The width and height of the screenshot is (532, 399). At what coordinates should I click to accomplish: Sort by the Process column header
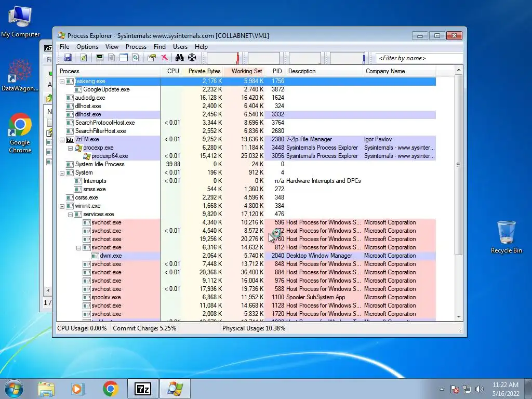[x=109, y=71]
